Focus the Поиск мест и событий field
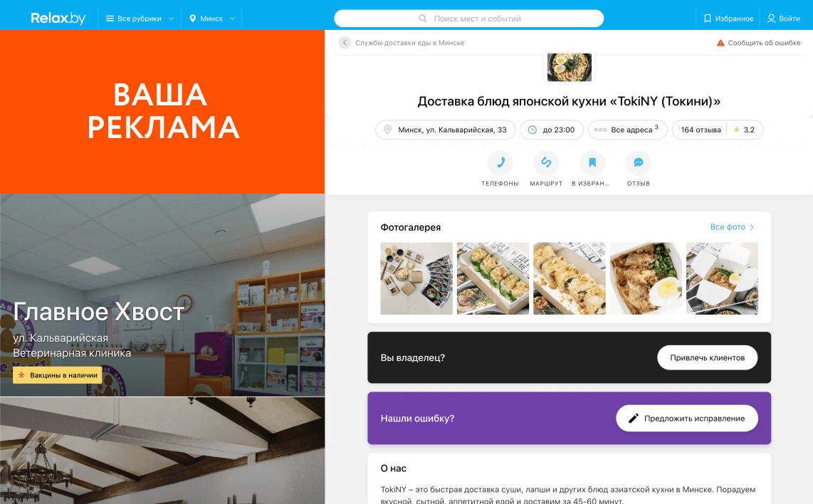The width and height of the screenshot is (813, 504). click(468, 19)
